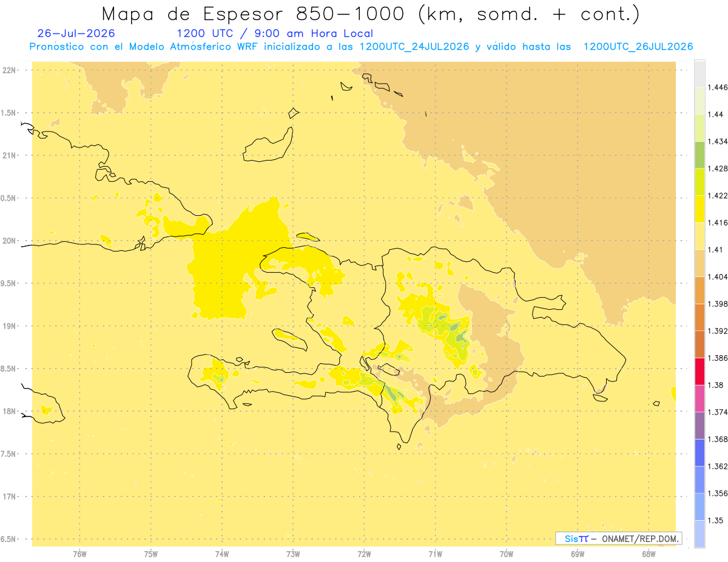Click the legend value '1.416'
This screenshot has height=562, width=728.
click(718, 222)
